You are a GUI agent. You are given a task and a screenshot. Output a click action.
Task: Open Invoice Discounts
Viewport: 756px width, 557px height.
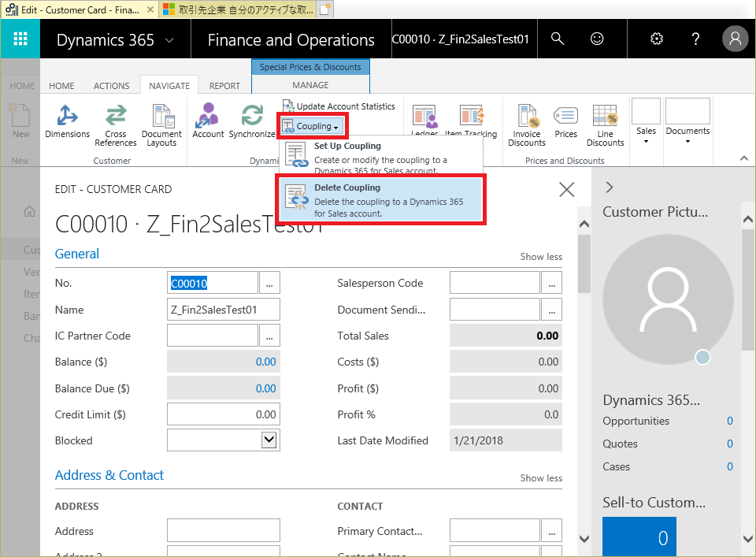tap(527, 125)
